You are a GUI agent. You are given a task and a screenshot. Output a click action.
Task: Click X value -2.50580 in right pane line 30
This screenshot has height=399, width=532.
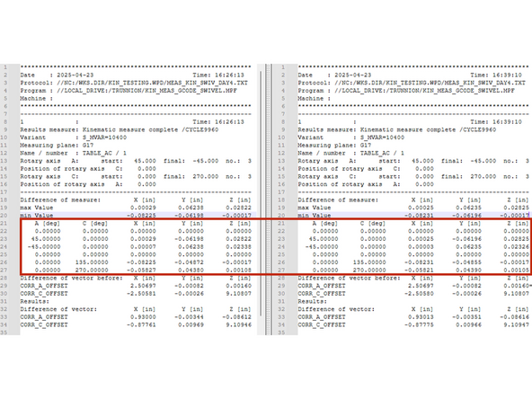tap(419, 294)
